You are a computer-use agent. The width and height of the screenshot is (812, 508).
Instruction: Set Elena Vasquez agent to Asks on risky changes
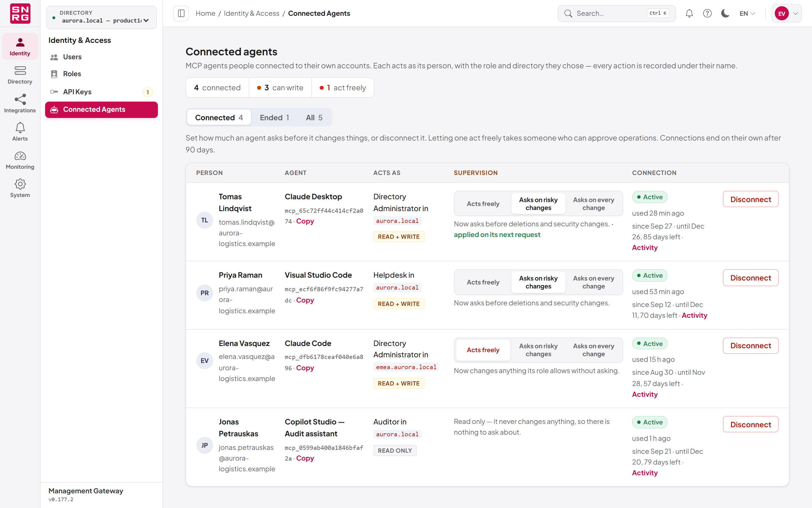[538, 350]
